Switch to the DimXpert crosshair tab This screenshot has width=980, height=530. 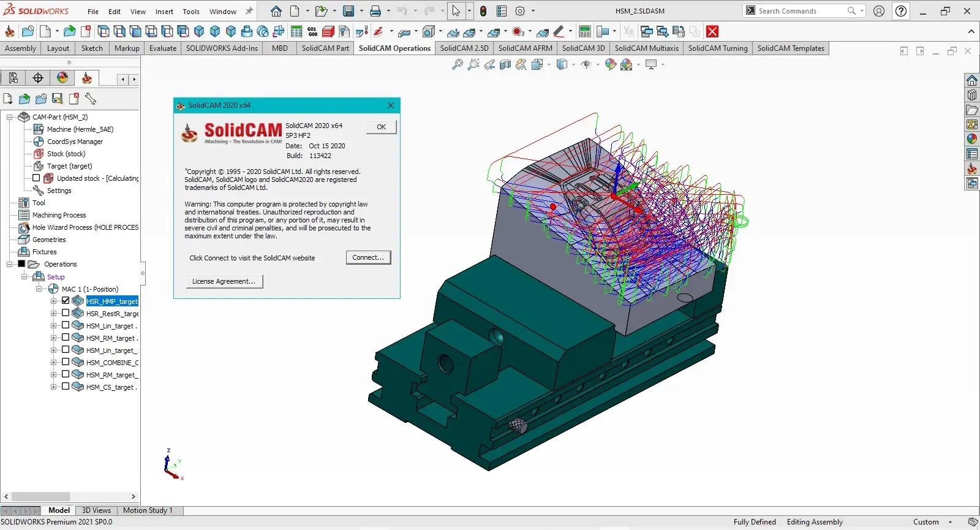[x=38, y=78]
